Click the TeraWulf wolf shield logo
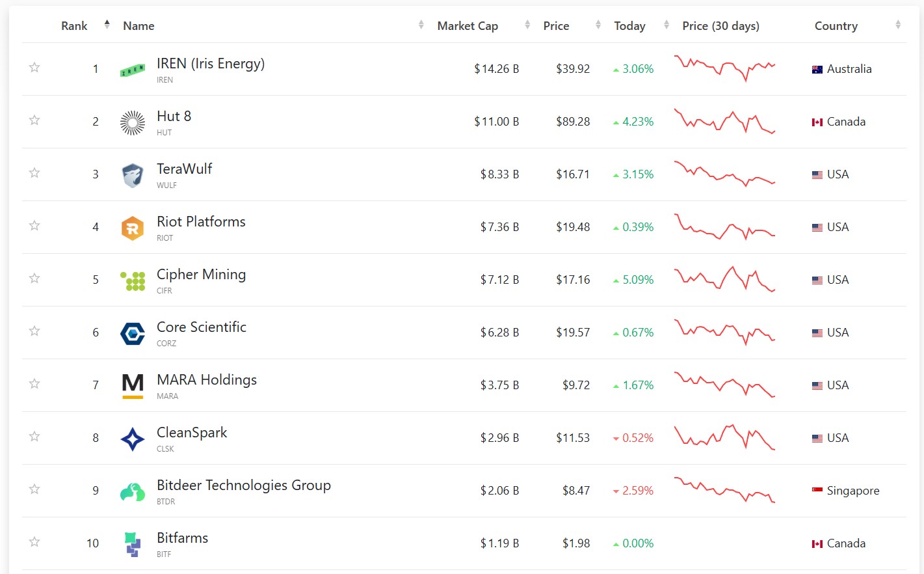 133,175
